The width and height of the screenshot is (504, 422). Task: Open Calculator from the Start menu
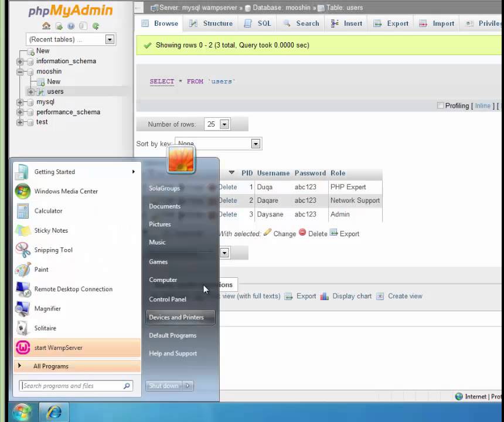(77, 211)
